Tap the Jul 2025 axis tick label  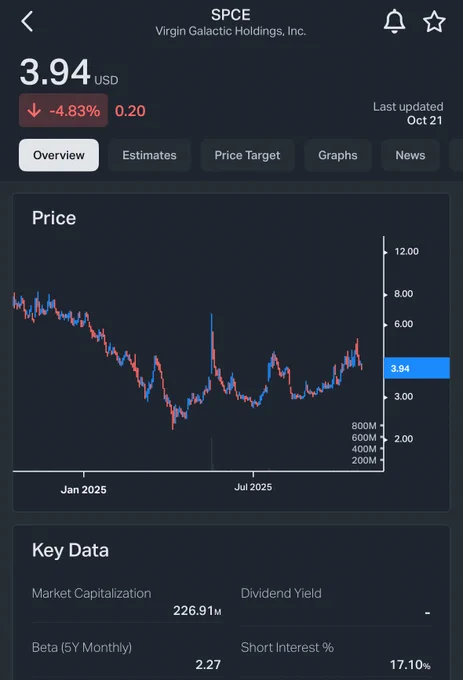coord(253,487)
